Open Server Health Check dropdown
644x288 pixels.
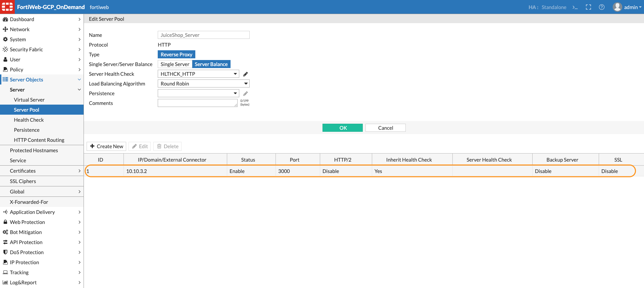(x=198, y=74)
